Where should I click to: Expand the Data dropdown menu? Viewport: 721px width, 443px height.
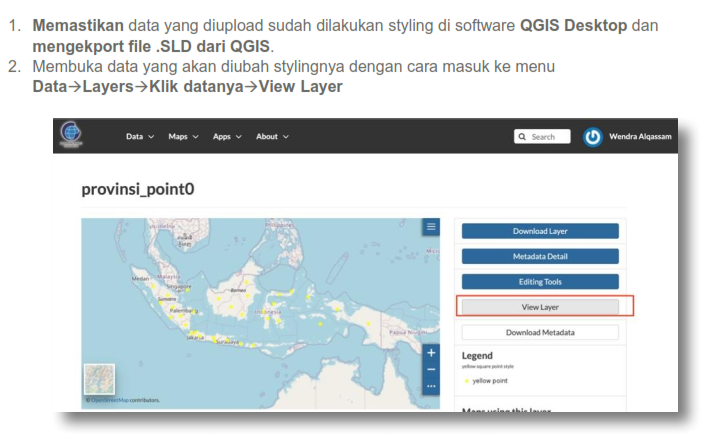(140, 137)
